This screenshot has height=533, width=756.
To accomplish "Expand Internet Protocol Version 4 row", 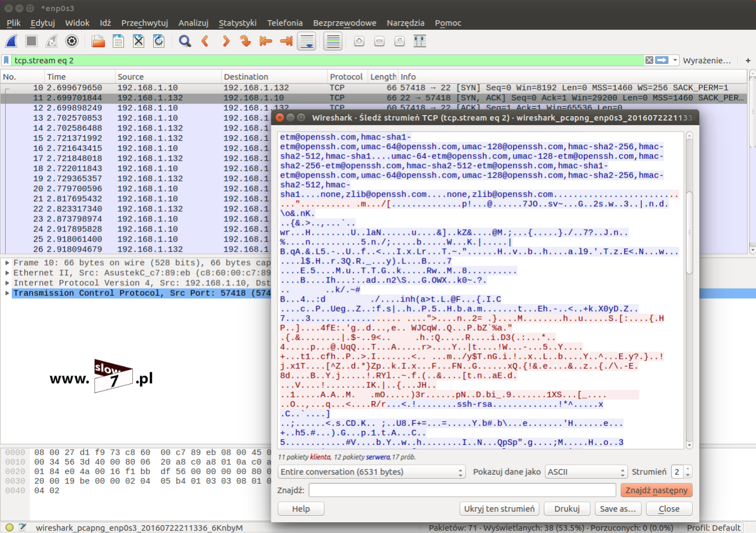I will (x=7, y=283).
